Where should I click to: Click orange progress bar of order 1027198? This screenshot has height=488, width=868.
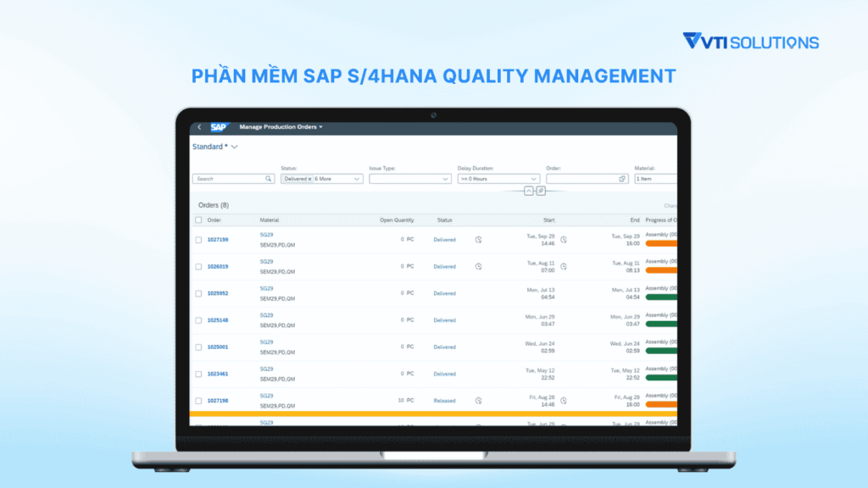coord(661,404)
